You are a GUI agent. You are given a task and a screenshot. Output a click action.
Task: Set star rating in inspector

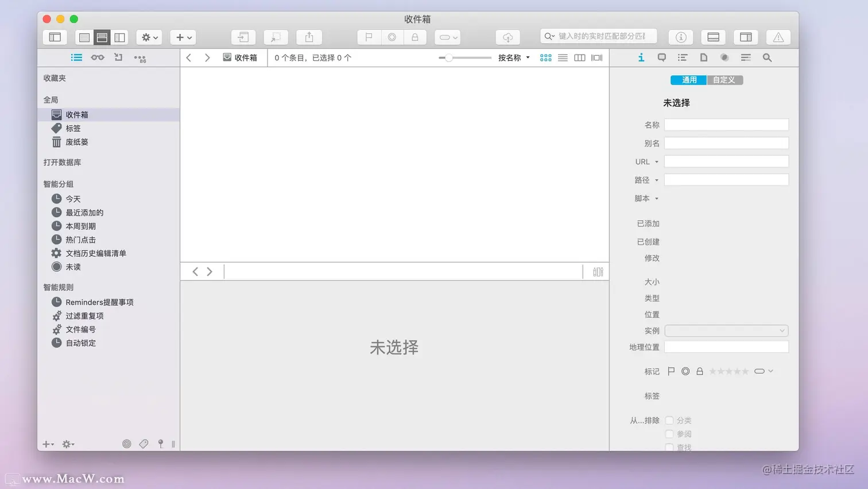click(729, 371)
